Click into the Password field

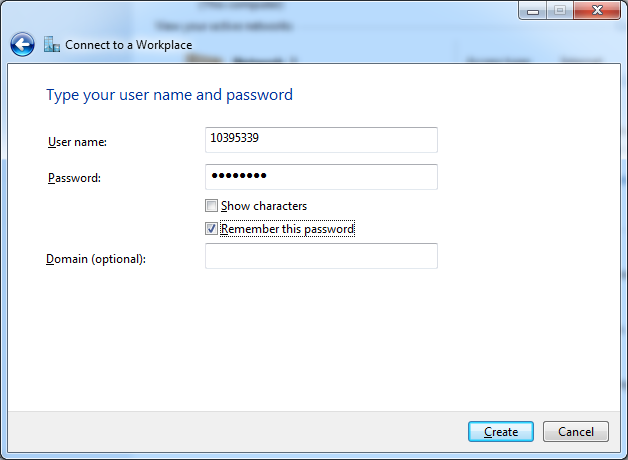coord(321,177)
